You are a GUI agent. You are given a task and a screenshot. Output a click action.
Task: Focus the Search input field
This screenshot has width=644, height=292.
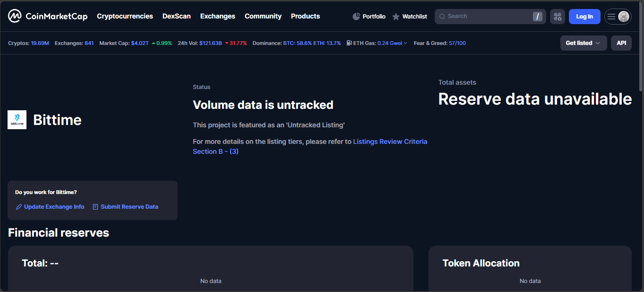(x=487, y=17)
